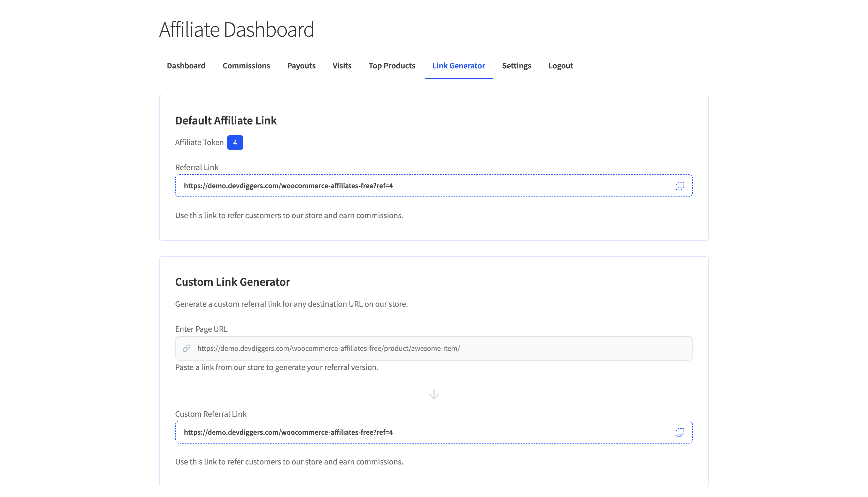Select the Referral Link URL text
Image resolution: width=868 pixels, height=497 pixels.
tap(288, 186)
